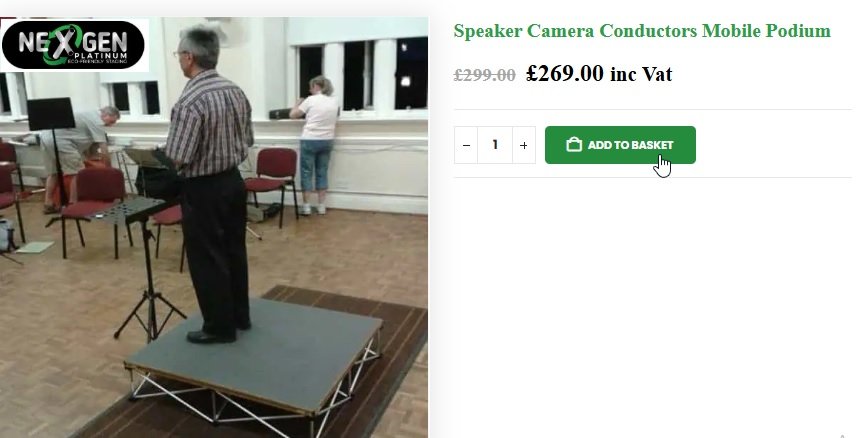The image size is (863, 438).
Task: Click the woman in the white top by the window
Action: [316, 145]
